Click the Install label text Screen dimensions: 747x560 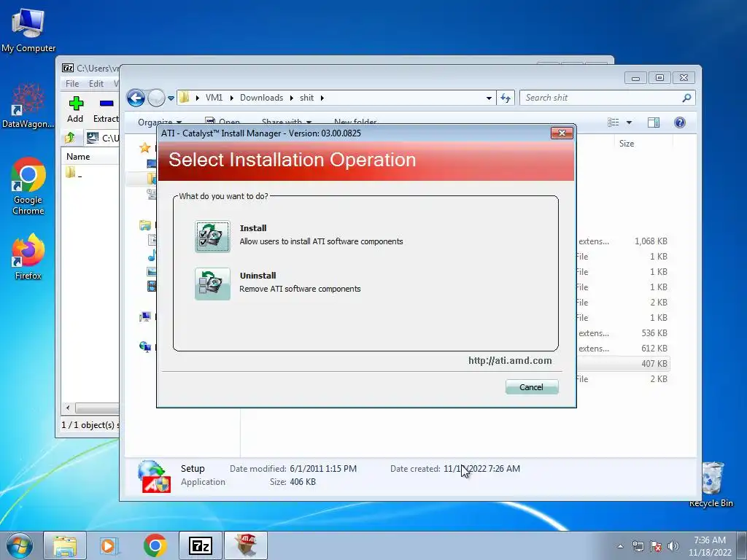pyautogui.click(x=253, y=228)
